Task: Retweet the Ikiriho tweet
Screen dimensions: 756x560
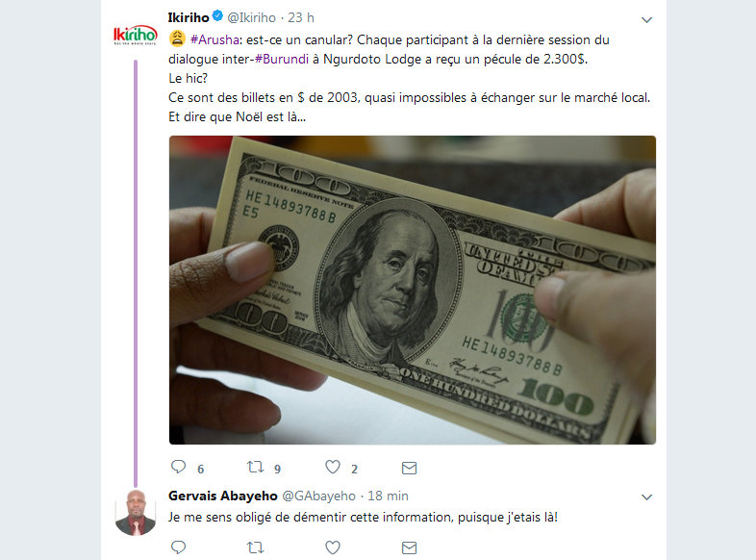Action: (x=255, y=467)
